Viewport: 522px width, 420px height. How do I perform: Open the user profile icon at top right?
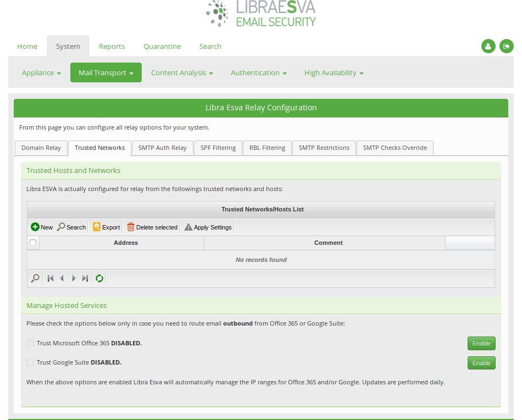[488, 46]
